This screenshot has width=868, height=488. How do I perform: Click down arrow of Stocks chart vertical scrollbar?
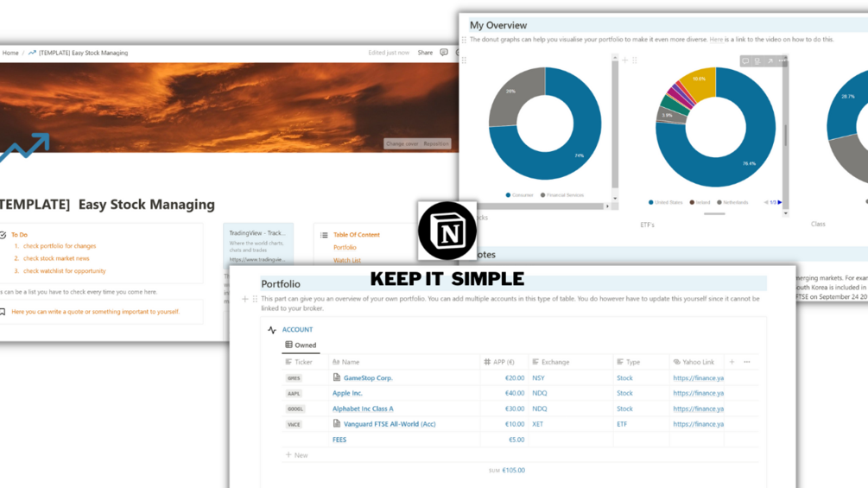(615, 198)
